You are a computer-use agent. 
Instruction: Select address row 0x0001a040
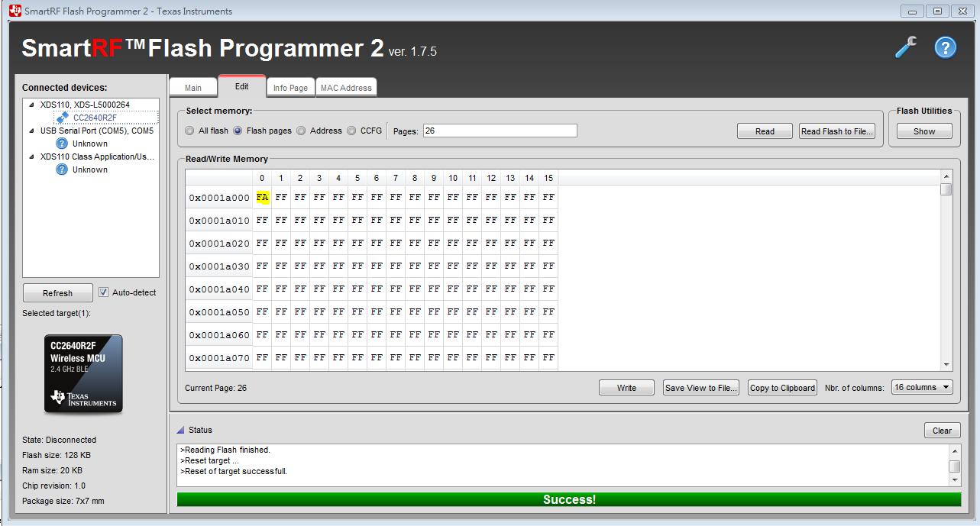coord(219,289)
